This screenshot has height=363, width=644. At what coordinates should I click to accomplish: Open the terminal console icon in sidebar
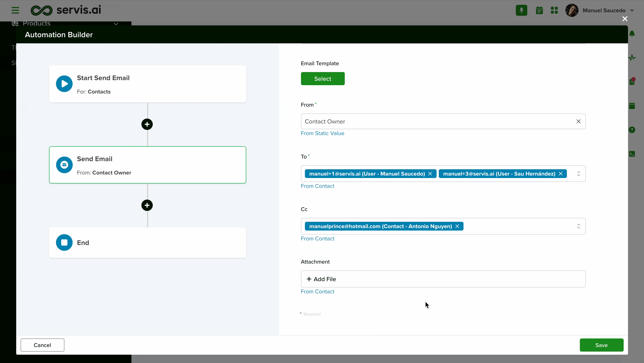click(x=632, y=154)
